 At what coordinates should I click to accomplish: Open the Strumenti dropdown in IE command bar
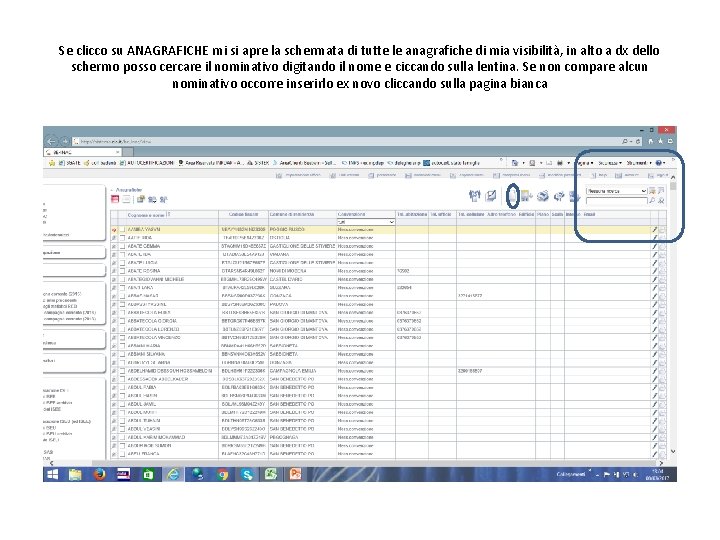tap(639, 163)
